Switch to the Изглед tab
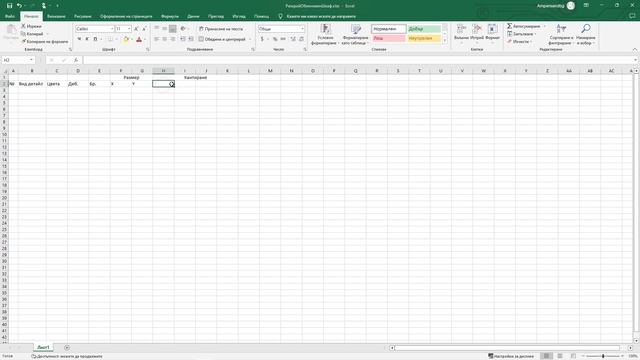Viewport: 640px width, 360px height. tap(239, 16)
